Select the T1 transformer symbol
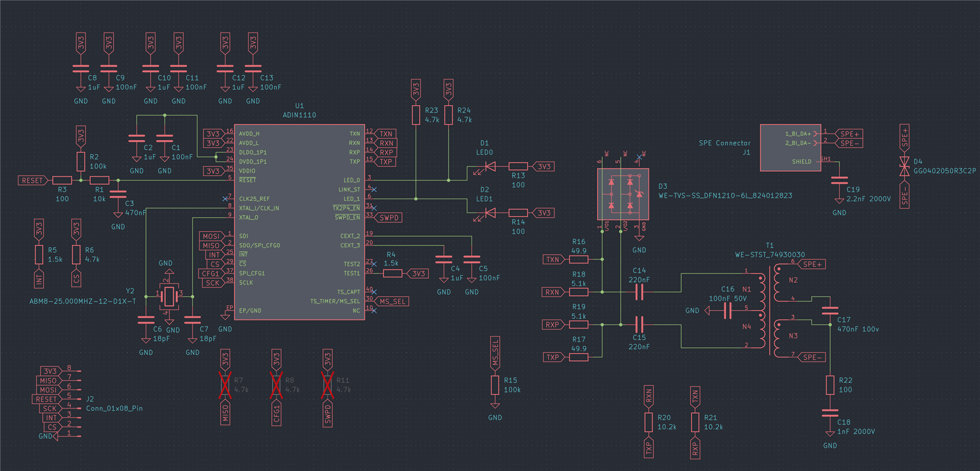The height and width of the screenshot is (471, 980). pos(770,311)
